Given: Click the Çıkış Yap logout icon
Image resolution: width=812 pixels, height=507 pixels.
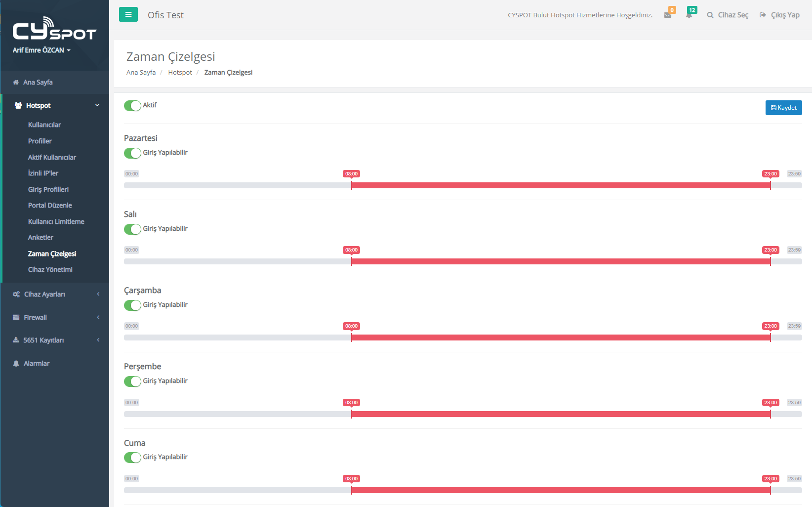Looking at the screenshot, I should coord(763,15).
